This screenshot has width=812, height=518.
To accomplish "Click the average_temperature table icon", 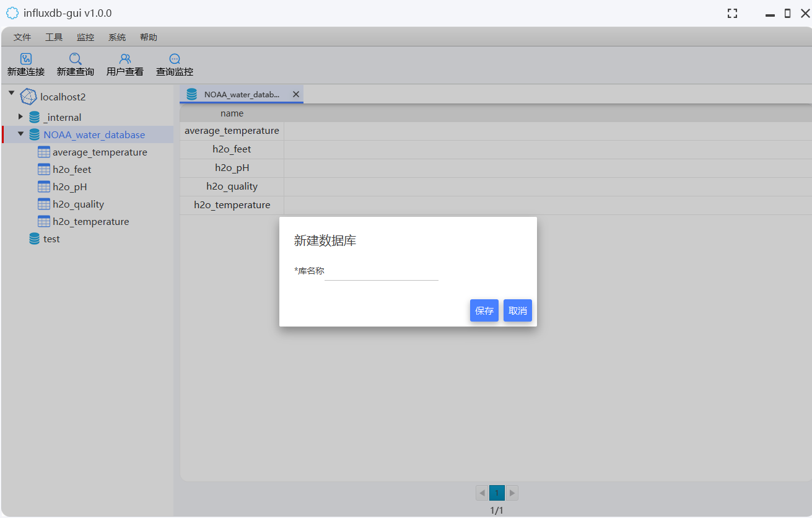I will 44,152.
